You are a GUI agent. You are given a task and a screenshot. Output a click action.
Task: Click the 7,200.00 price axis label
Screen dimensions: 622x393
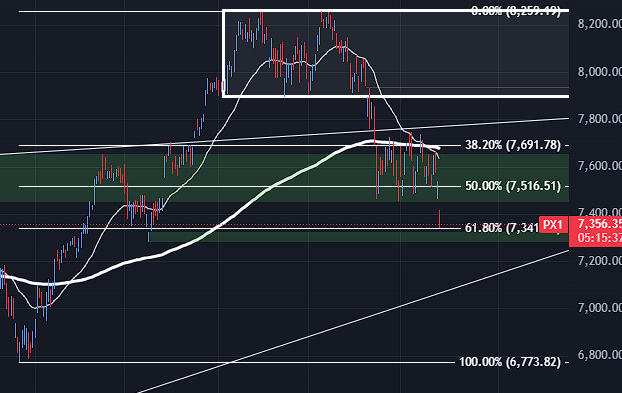tap(600, 261)
